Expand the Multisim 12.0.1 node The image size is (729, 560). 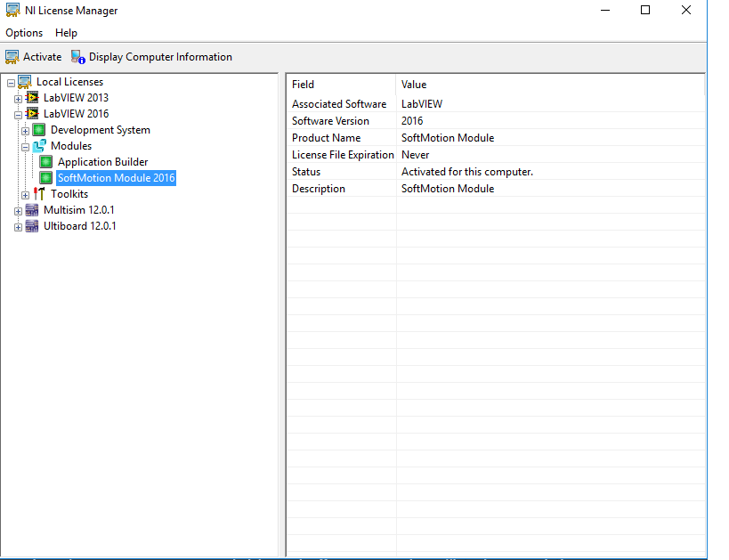[x=19, y=210]
